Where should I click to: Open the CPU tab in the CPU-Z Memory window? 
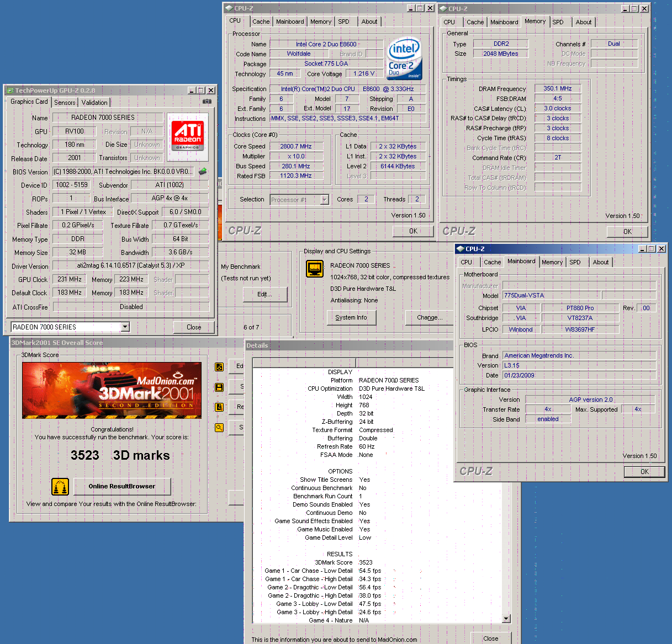(449, 22)
